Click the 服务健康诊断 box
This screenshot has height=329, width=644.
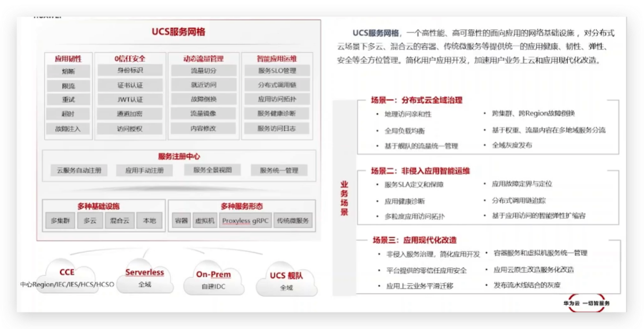pyautogui.click(x=277, y=113)
